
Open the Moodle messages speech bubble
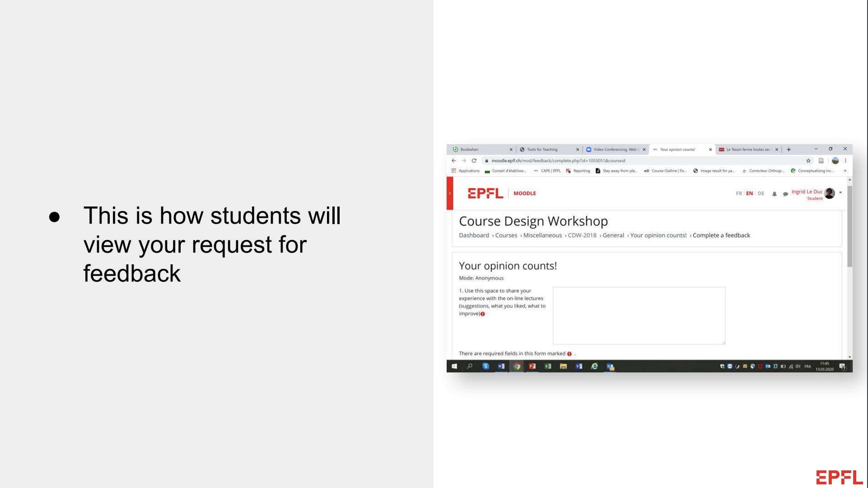pos(785,194)
